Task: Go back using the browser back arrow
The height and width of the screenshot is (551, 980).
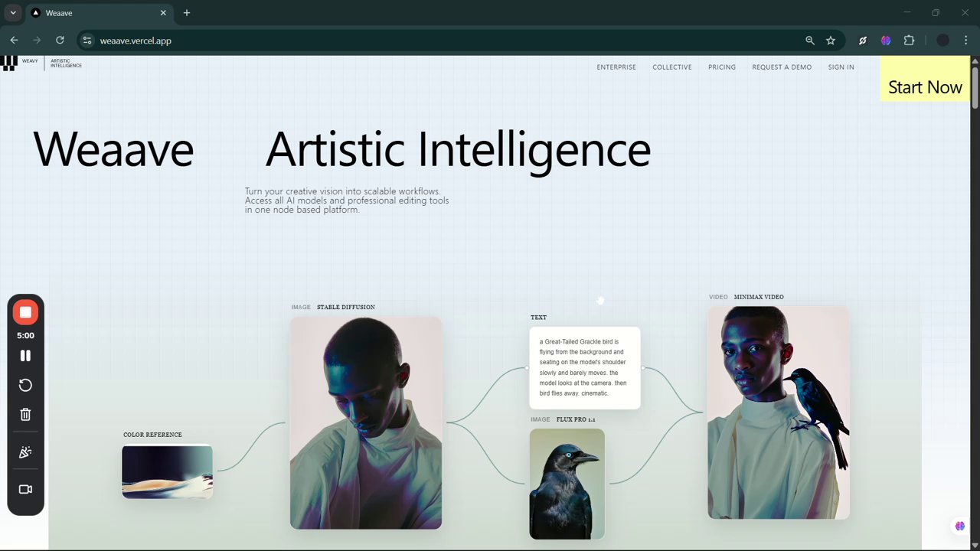Action: [14, 41]
